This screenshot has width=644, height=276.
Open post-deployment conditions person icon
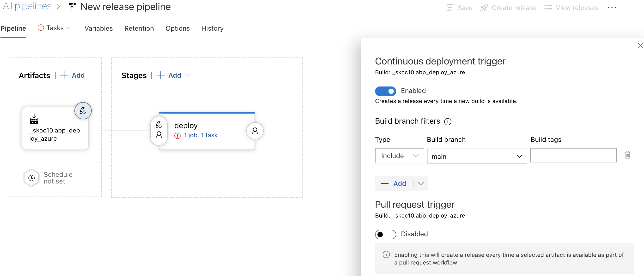pyautogui.click(x=255, y=131)
